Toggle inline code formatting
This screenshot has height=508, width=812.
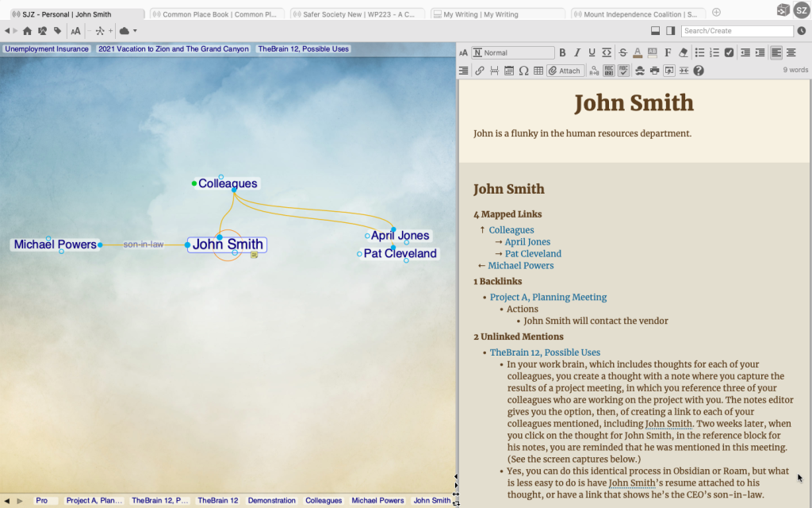(x=607, y=52)
